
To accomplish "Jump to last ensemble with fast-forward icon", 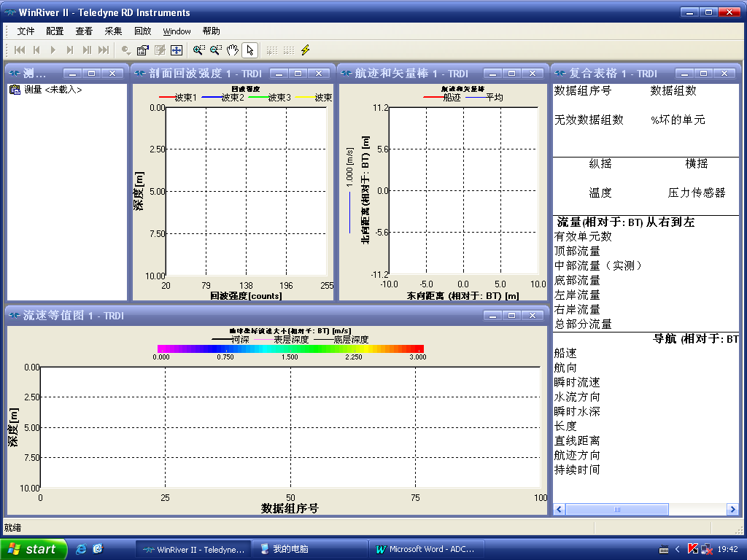I will (104, 50).
